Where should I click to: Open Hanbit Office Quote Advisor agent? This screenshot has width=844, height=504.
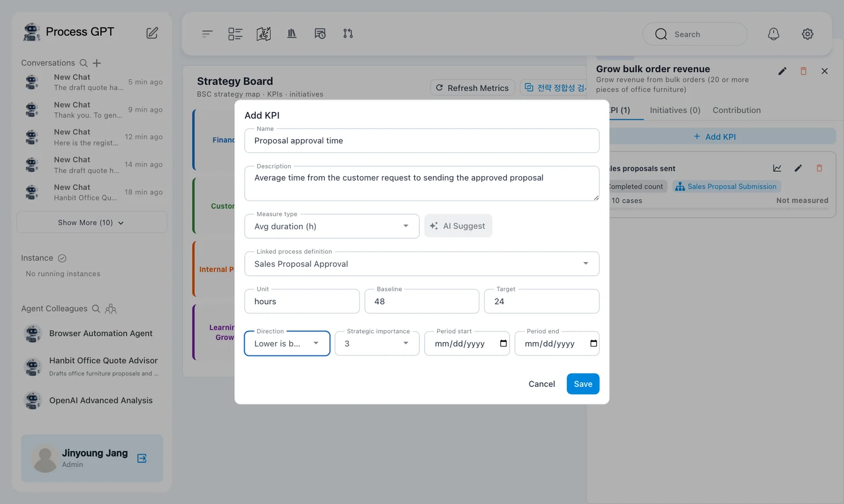coord(92,366)
